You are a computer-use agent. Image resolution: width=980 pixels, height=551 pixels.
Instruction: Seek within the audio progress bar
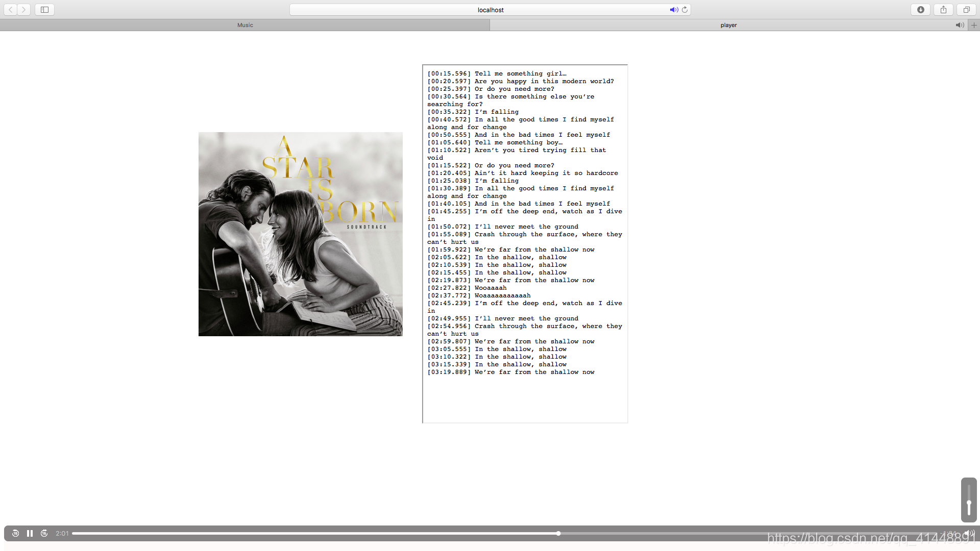[505, 533]
